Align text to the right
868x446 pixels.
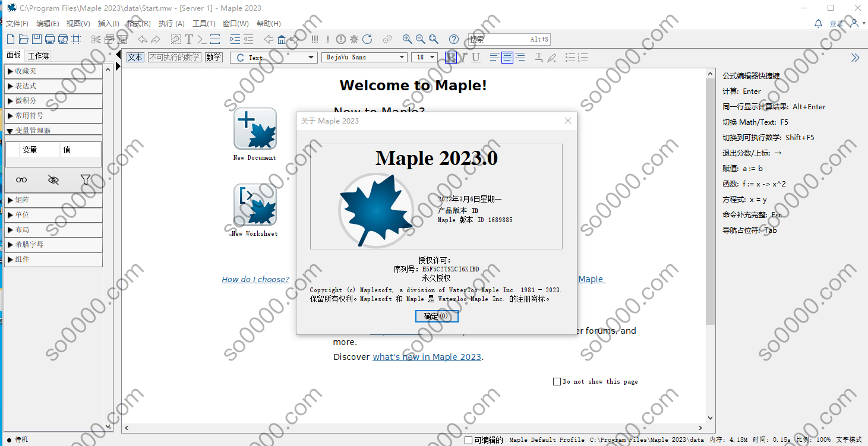[520, 57]
